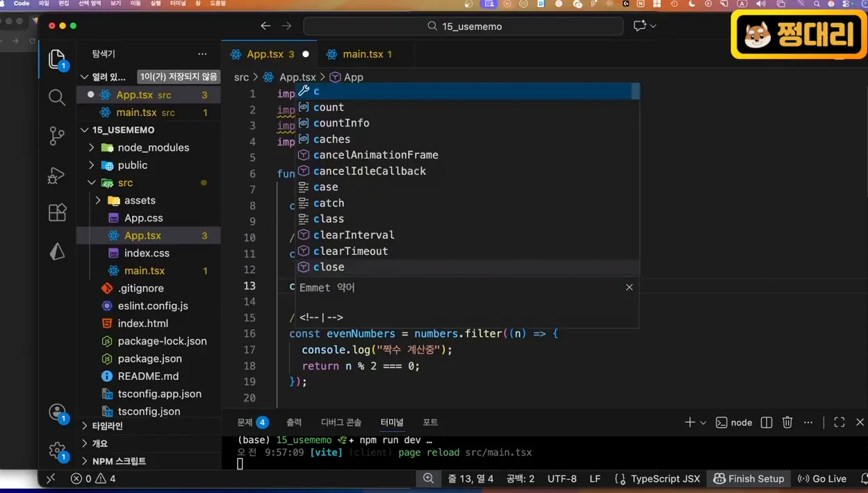This screenshot has width=868, height=493.
Task: Close the bottom terminal panel
Action: pyautogui.click(x=860, y=422)
